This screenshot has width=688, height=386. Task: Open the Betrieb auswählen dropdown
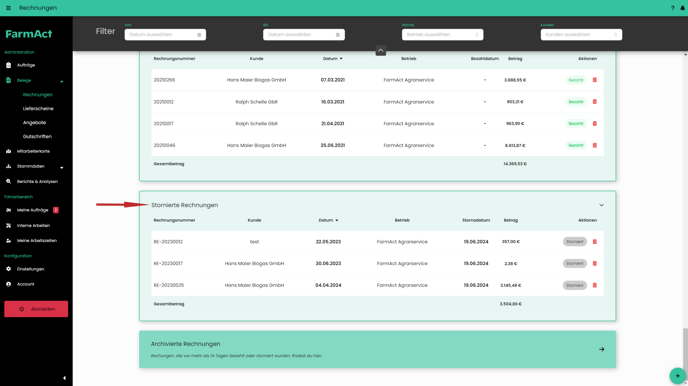pos(442,35)
